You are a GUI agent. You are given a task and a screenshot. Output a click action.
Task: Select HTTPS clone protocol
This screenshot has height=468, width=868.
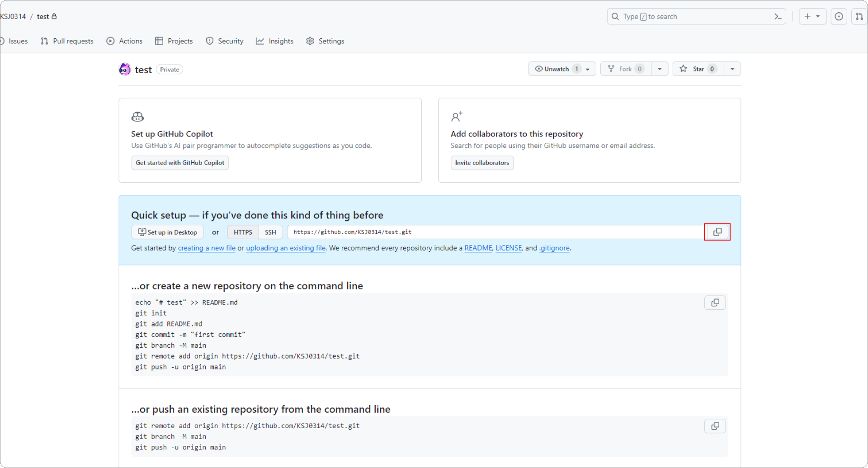[x=243, y=232]
